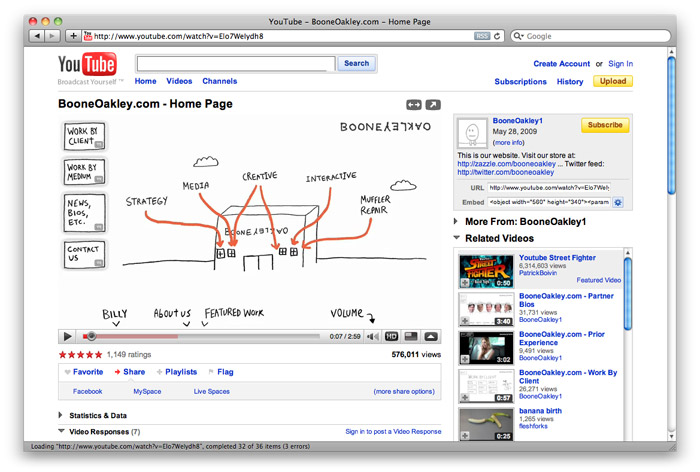Image resolution: width=700 pixels, height=472 pixels.
Task: Subscribe to BooneOakley1 channel
Action: [x=605, y=125]
